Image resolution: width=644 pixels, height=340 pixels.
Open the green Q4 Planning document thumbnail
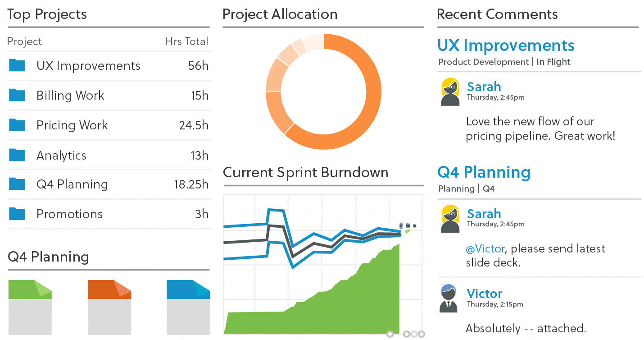click(30, 307)
